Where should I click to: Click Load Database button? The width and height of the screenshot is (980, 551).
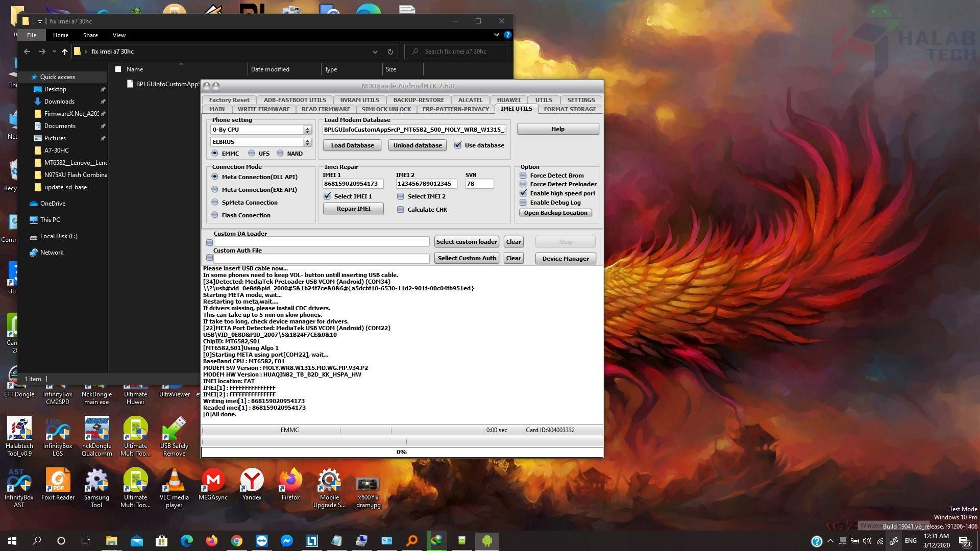tap(352, 145)
